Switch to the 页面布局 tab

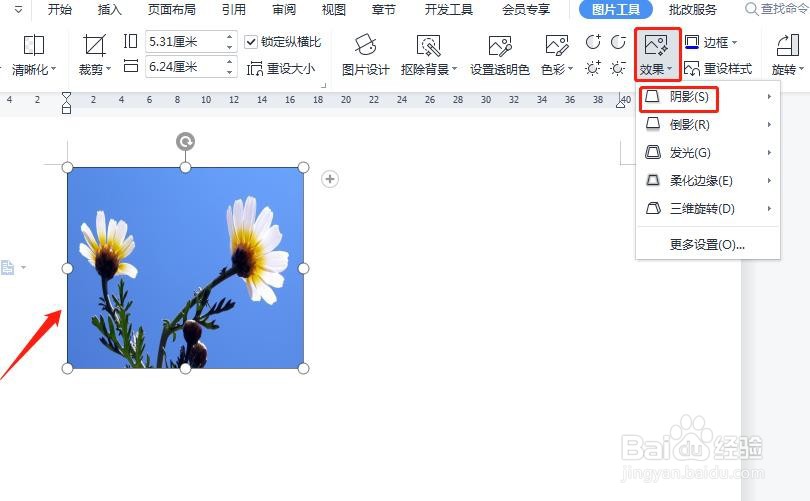coord(172,9)
